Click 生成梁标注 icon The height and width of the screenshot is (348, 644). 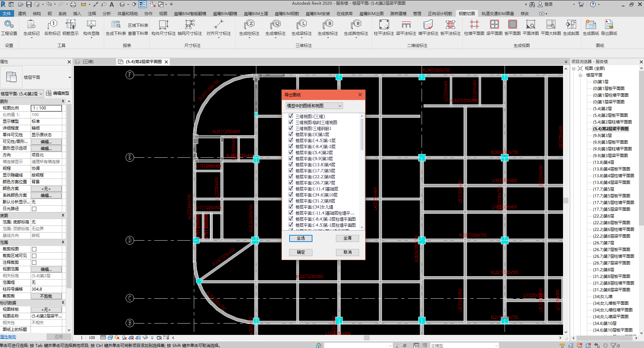click(x=302, y=27)
